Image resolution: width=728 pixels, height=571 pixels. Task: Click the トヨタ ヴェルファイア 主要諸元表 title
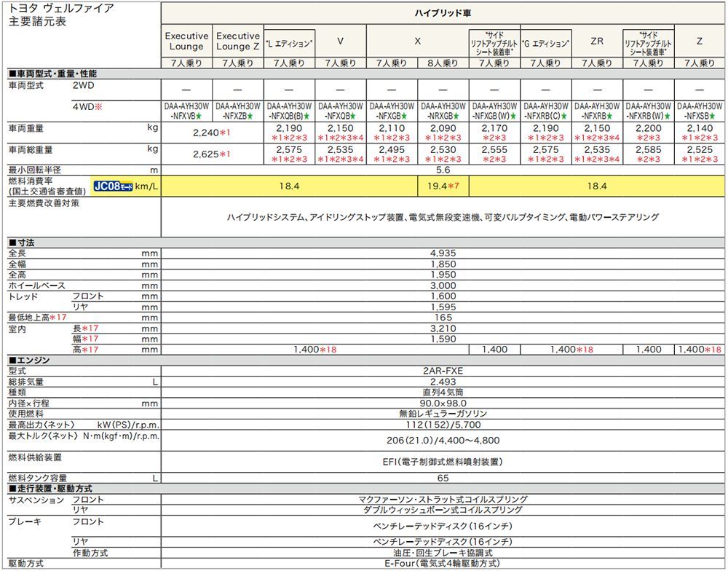click(61, 15)
